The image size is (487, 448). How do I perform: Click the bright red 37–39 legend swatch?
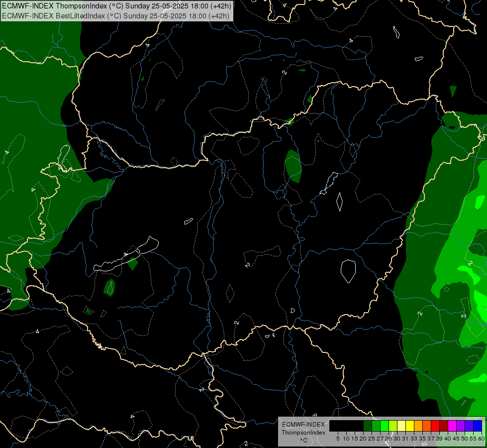click(x=435, y=426)
